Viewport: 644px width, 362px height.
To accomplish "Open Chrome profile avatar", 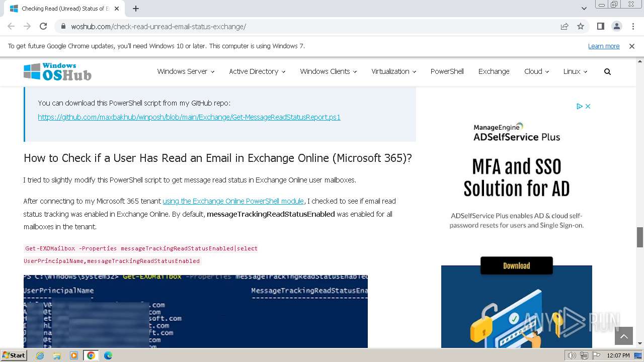I will tap(616, 26).
